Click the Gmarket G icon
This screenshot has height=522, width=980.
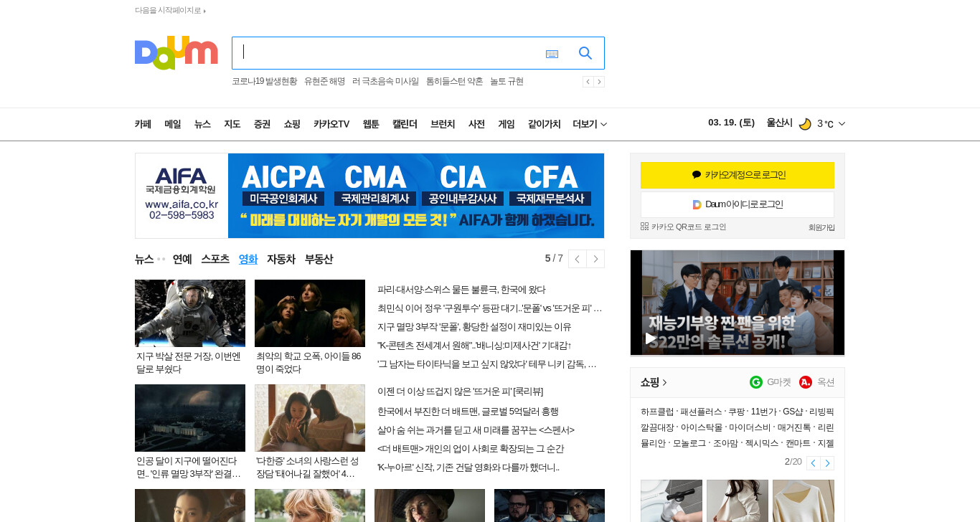pyautogui.click(x=756, y=382)
